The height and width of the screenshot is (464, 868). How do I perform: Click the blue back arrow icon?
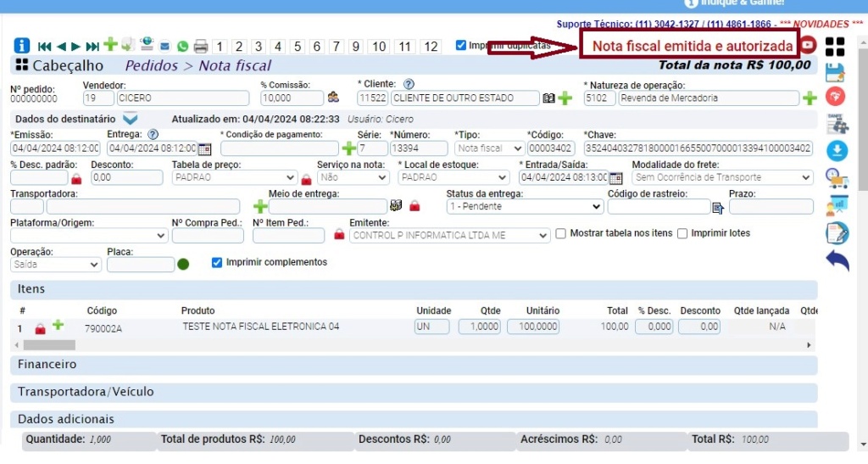837,260
